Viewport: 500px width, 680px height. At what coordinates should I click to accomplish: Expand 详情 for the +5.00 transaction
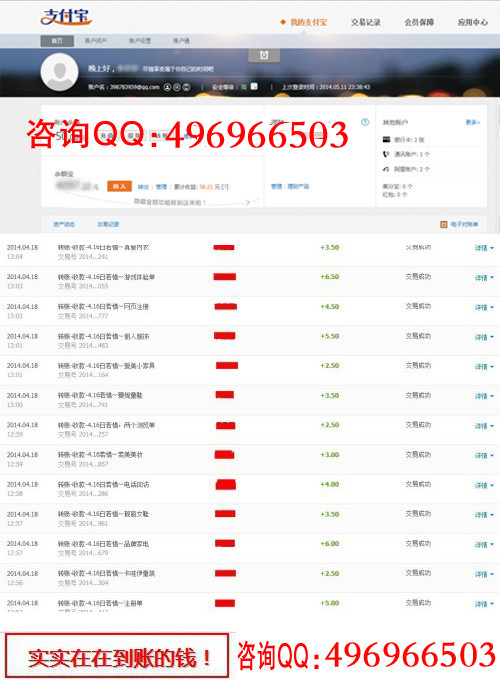[484, 604]
